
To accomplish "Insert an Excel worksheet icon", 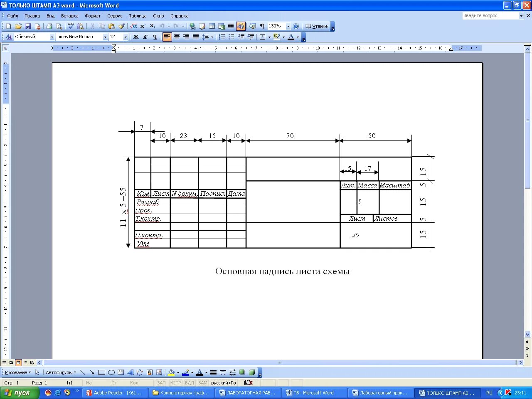I will 222,26.
